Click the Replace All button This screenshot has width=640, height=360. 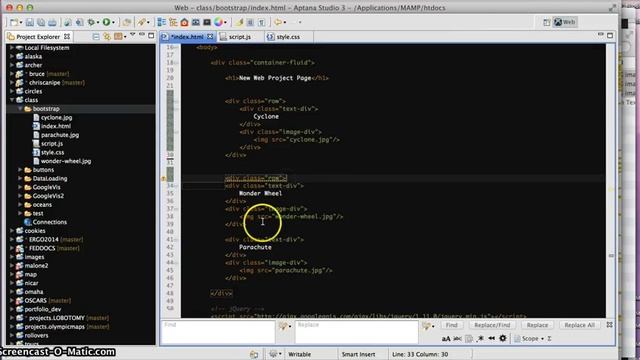(x=579, y=325)
